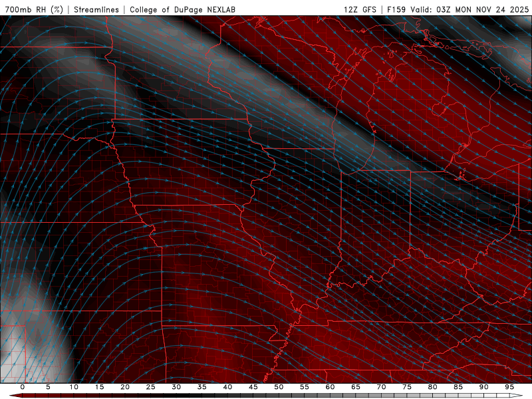This screenshot has height=399, width=532.
Task: Click the white right arrow end of color bar
Action: [x=517, y=396]
